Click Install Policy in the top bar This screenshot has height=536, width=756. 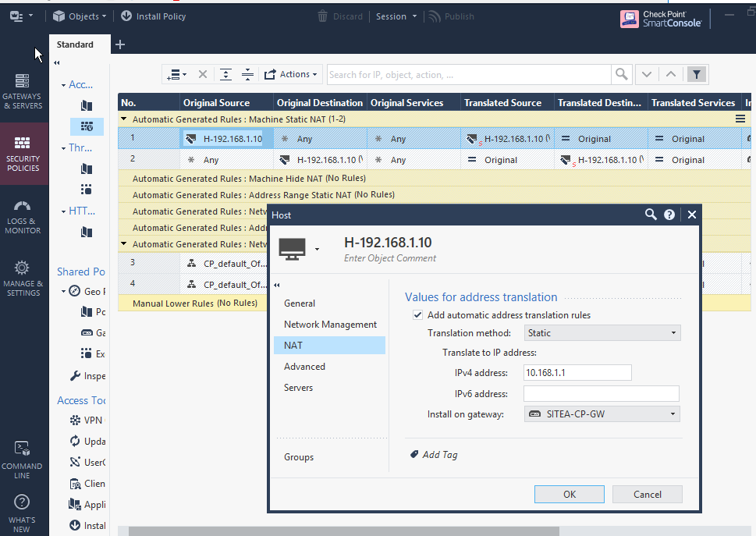154,16
